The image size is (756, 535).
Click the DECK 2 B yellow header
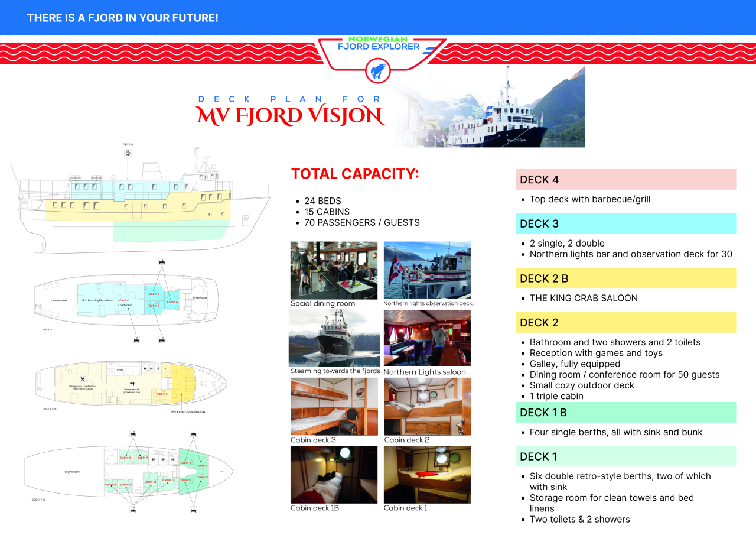pyautogui.click(x=626, y=278)
